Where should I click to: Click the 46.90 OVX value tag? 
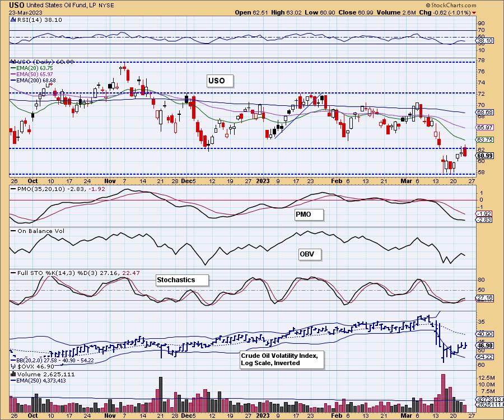click(x=485, y=346)
